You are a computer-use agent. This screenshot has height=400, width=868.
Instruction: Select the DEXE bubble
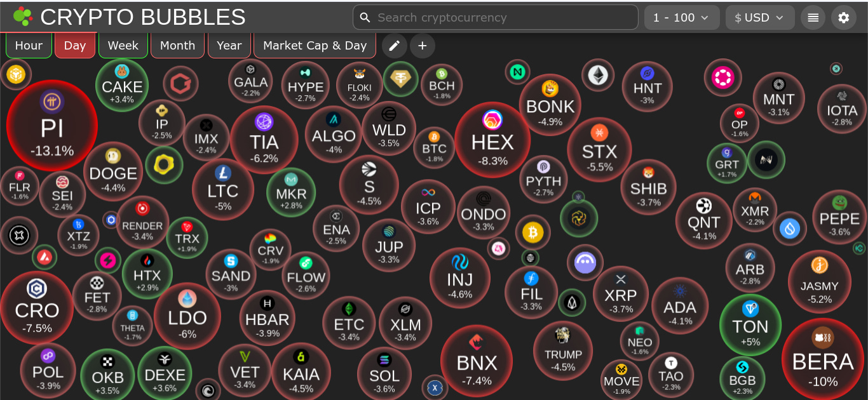click(165, 373)
